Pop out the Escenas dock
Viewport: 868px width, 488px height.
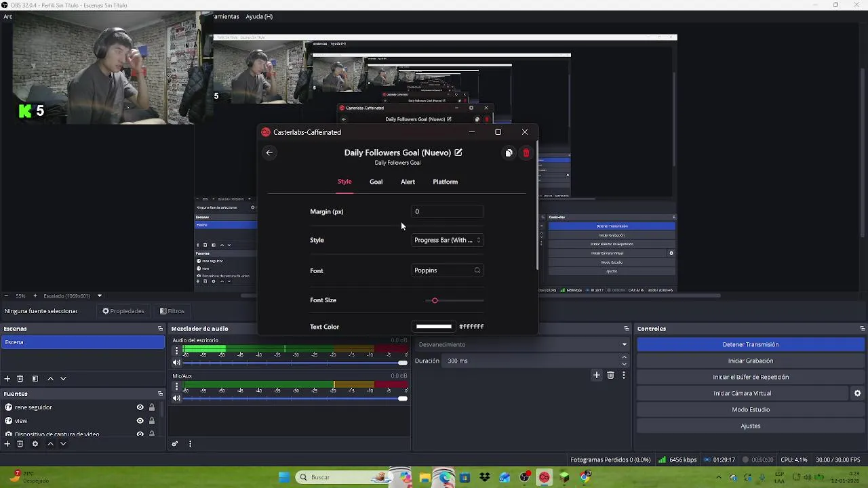pyautogui.click(x=160, y=329)
